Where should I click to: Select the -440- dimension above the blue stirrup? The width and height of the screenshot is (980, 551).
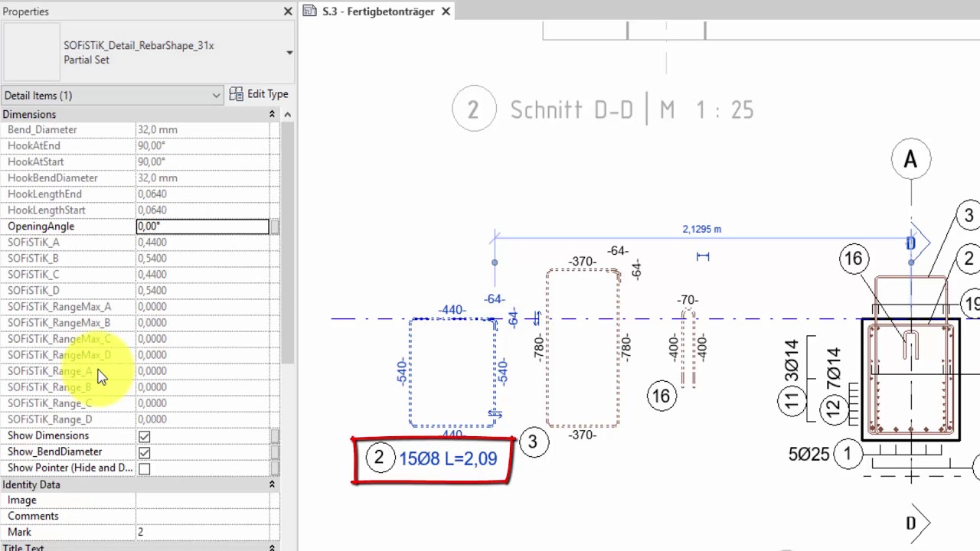click(452, 311)
